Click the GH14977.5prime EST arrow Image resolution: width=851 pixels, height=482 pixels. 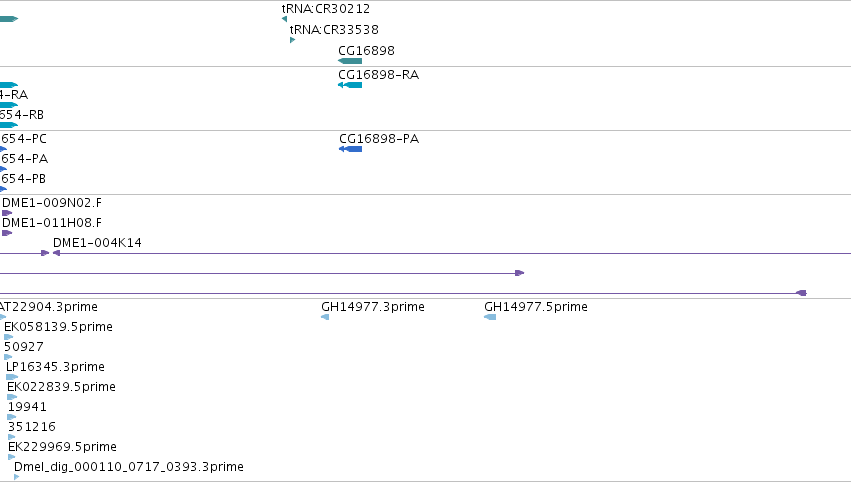click(490, 317)
